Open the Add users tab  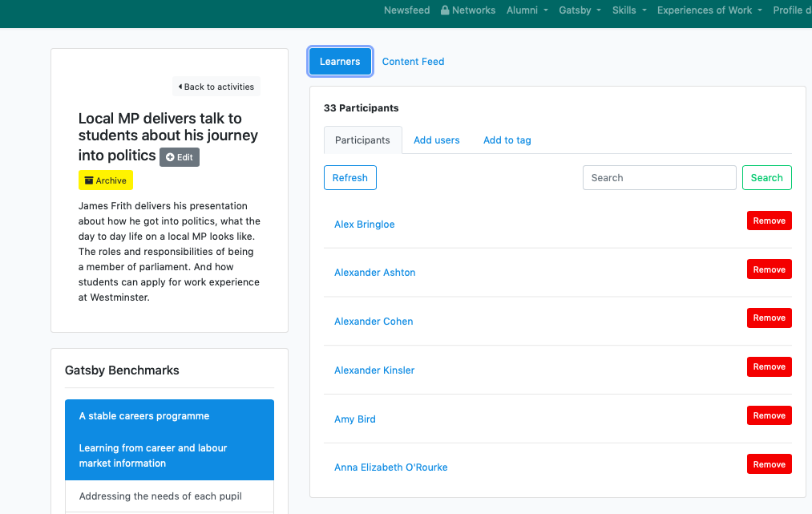tap(437, 140)
